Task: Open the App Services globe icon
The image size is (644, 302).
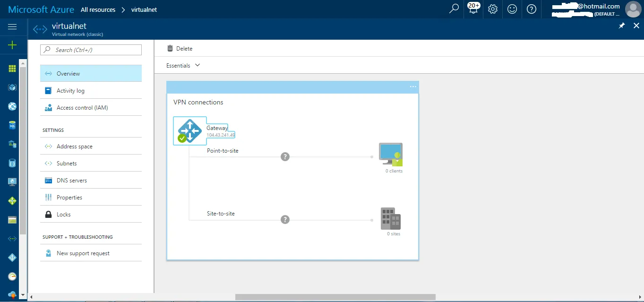Action: pyautogui.click(x=12, y=106)
